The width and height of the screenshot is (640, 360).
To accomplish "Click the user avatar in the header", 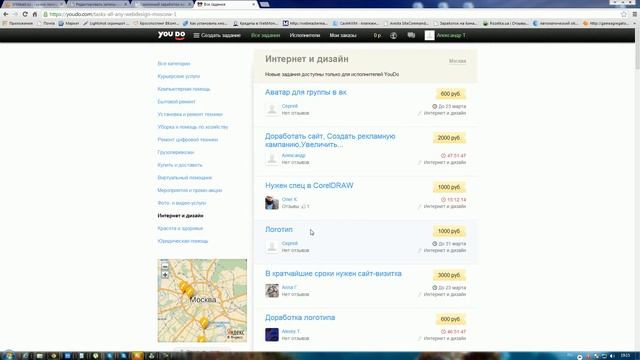I will click(429, 36).
